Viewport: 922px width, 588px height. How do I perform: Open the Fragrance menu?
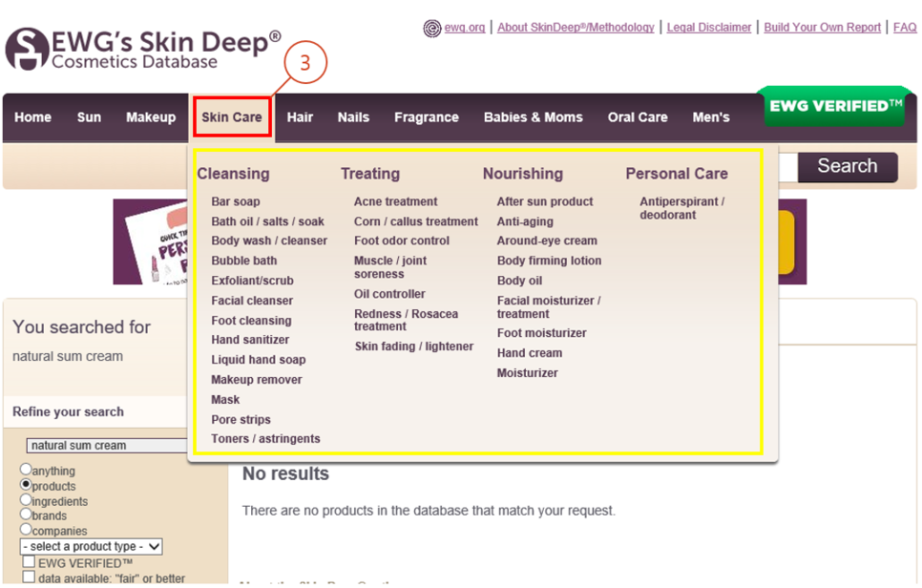tap(427, 117)
